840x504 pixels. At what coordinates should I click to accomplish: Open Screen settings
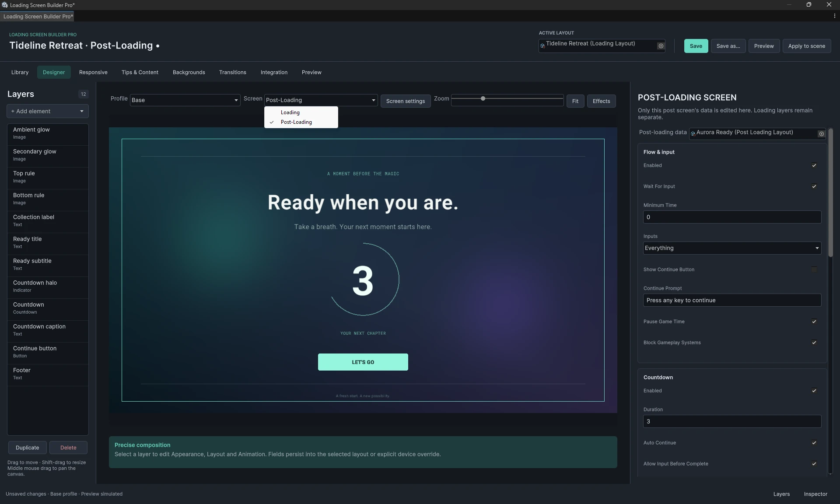(x=406, y=101)
